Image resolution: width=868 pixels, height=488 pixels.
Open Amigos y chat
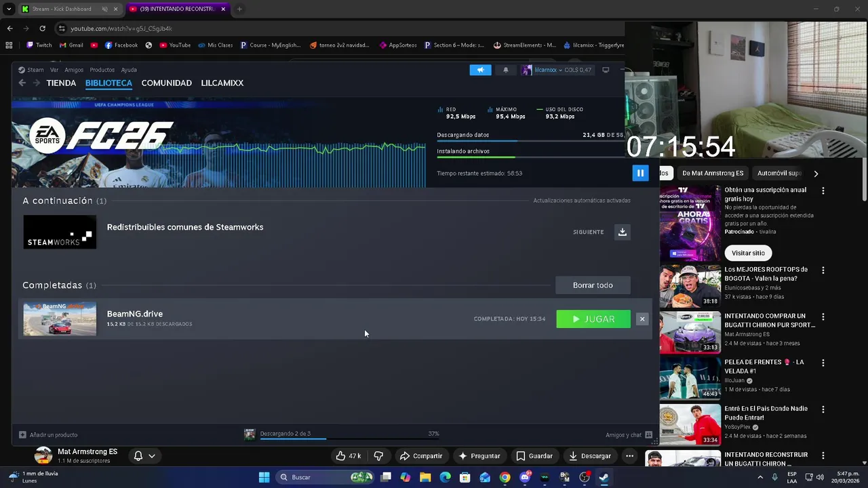(x=629, y=434)
